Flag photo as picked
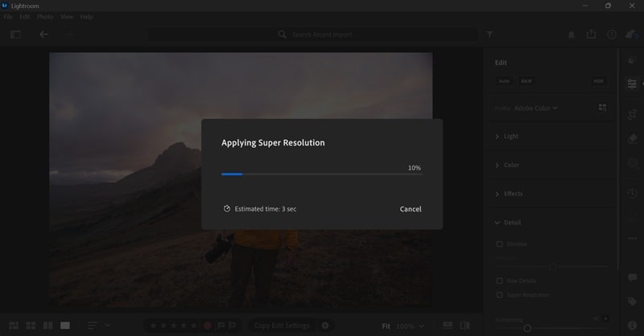Image resolution: width=644 pixels, height=336 pixels. coord(221,326)
